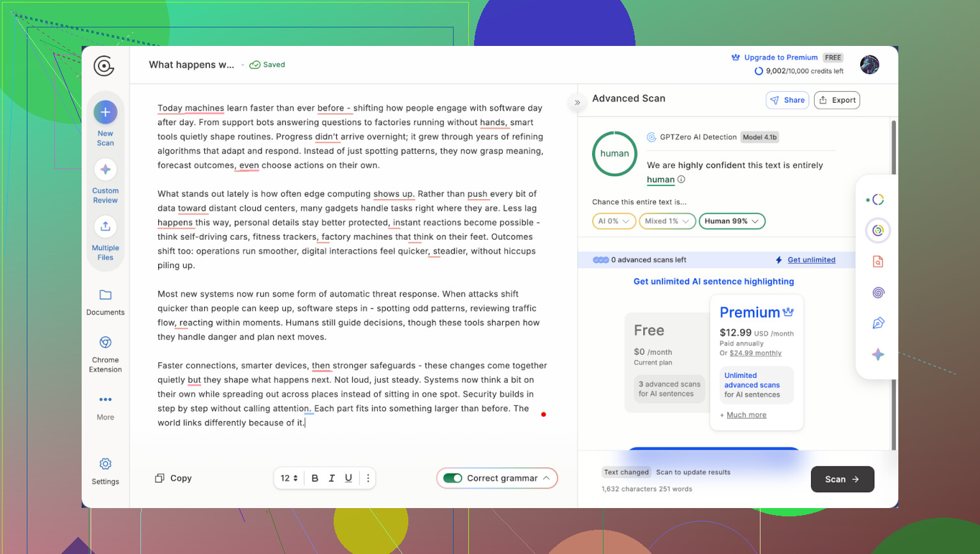
Task: Open the user profile avatar
Action: [x=869, y=64]
